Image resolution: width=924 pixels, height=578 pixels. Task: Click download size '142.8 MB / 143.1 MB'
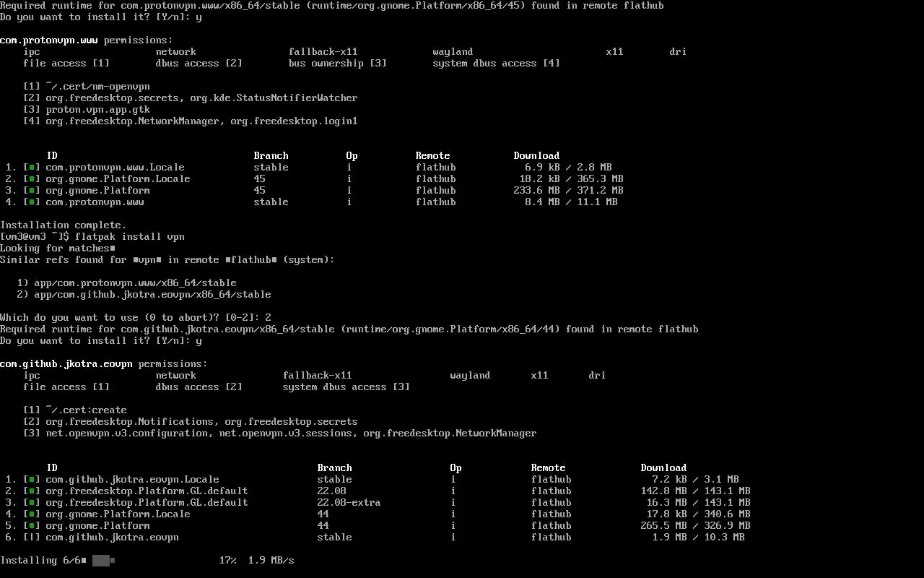(x=695, y=491)
